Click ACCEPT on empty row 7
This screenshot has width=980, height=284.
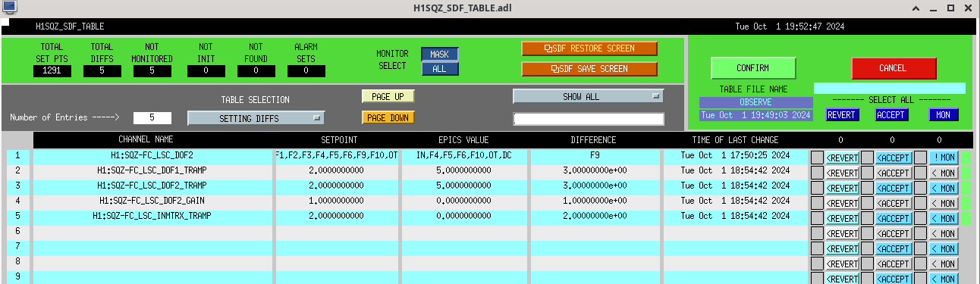[x=894, y=248]
